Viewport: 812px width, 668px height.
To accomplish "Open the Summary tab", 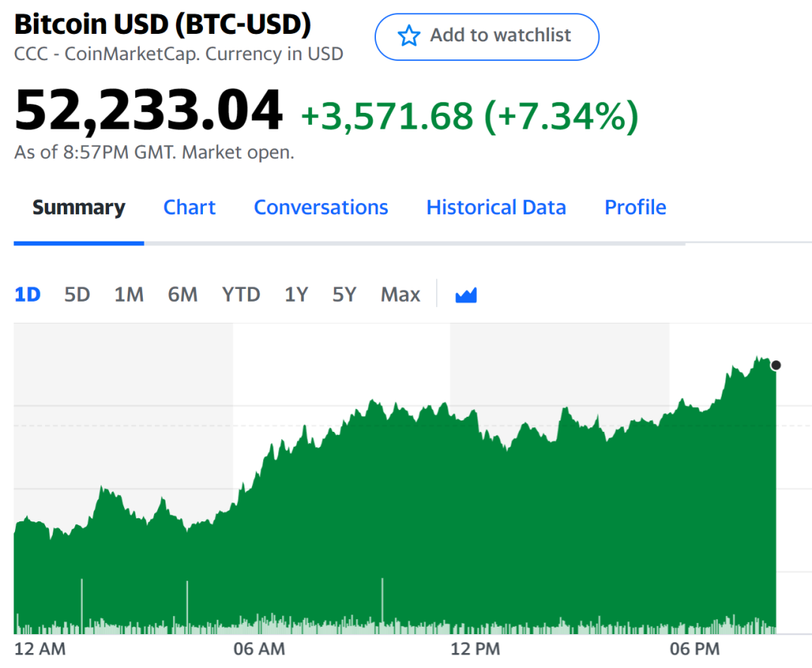I will [x=79, y=208].
